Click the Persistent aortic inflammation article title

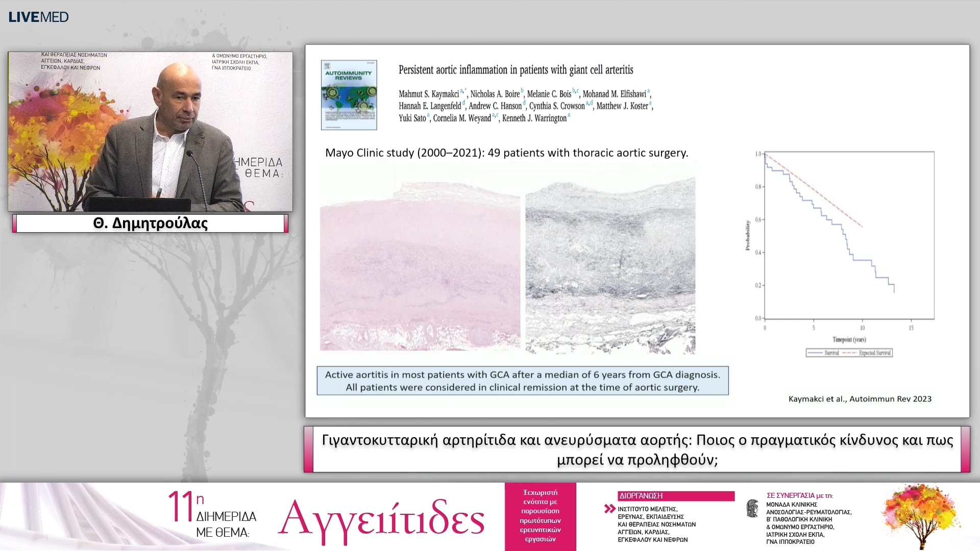point(516,70)
